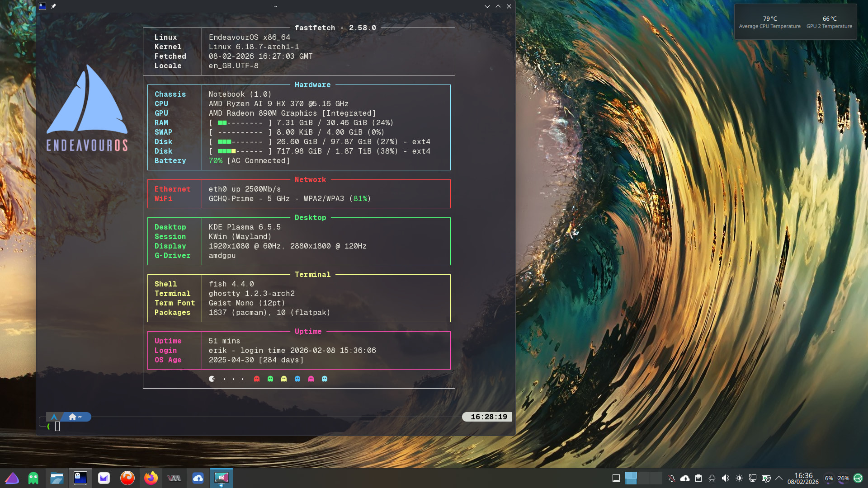
Task: Open the red swirl browser icon
Action: [x=127, y=478]
